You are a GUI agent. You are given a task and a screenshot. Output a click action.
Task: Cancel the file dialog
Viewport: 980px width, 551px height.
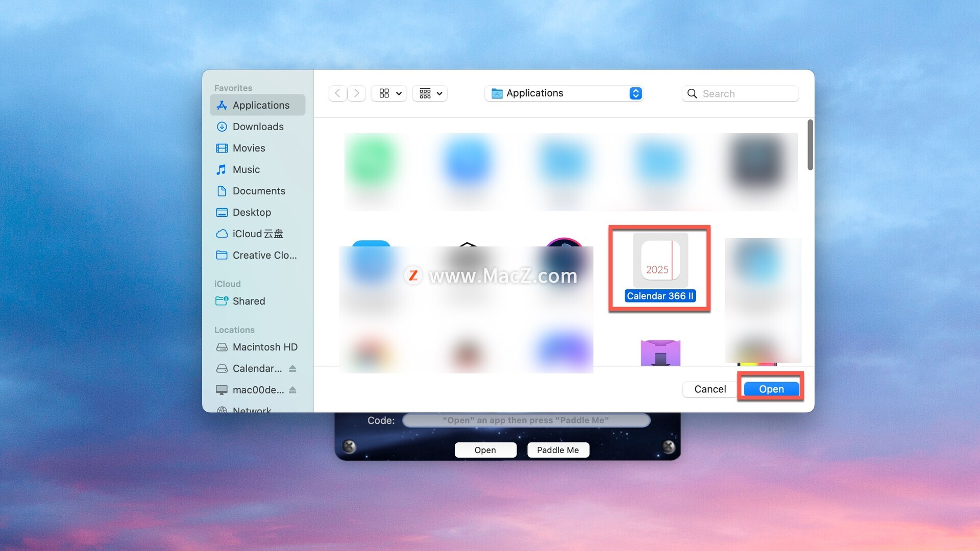point(710,389)
